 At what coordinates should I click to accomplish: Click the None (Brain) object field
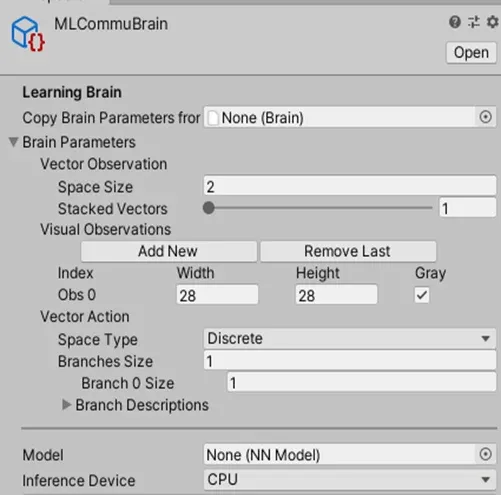tap(350, 117)
